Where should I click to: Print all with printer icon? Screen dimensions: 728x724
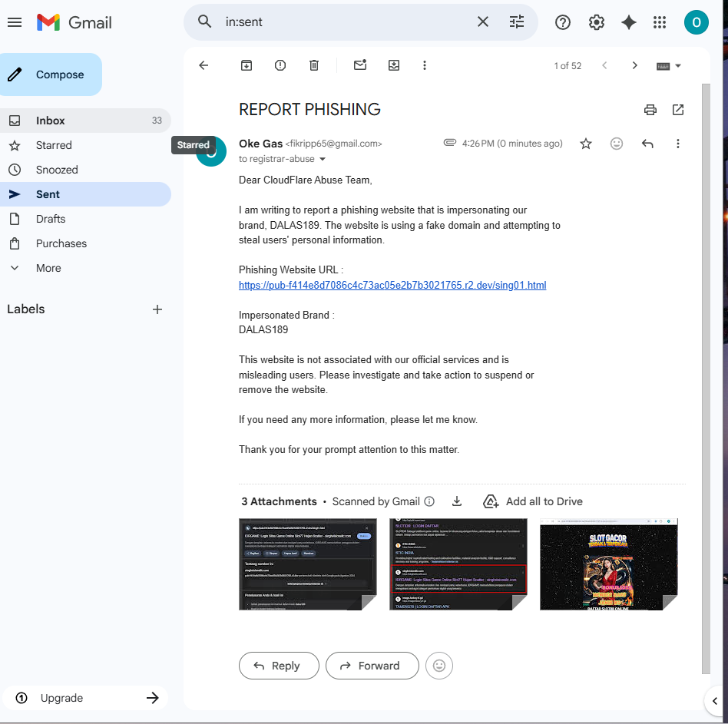tap(650, 110)
